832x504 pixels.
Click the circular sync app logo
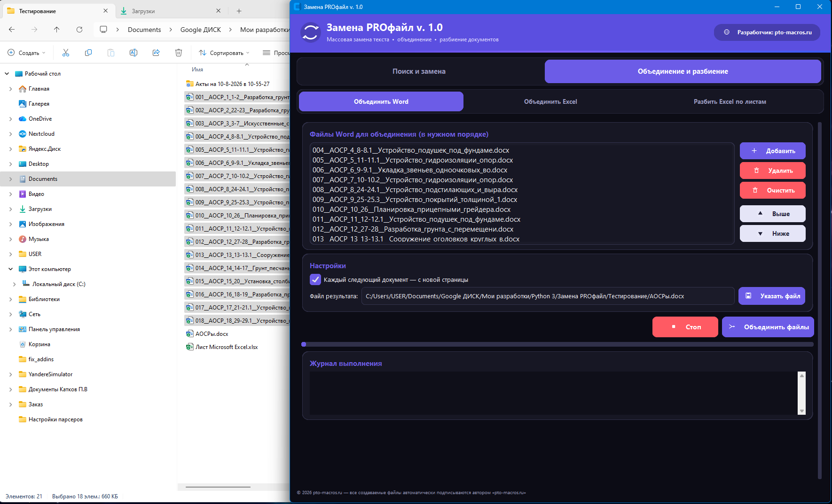point(310,32)
